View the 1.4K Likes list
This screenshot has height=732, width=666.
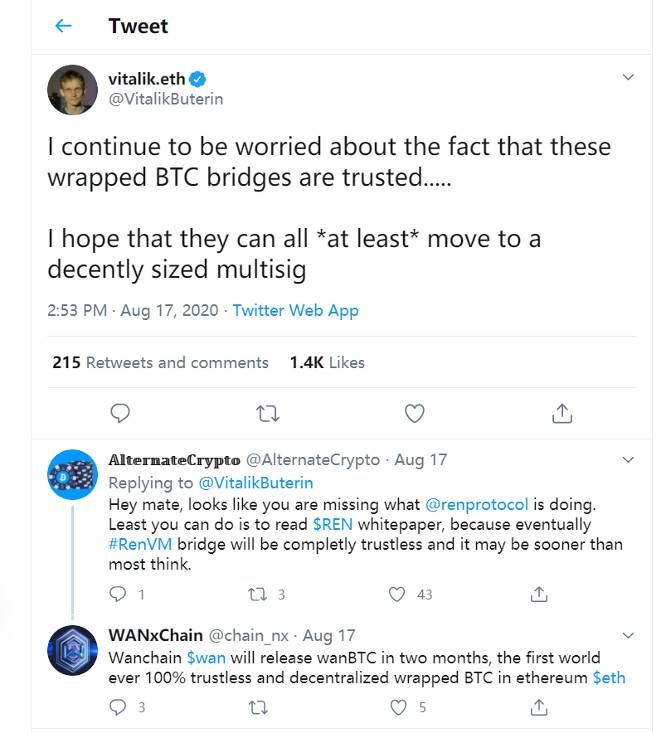pyautogui.click(x=327, y=362)
